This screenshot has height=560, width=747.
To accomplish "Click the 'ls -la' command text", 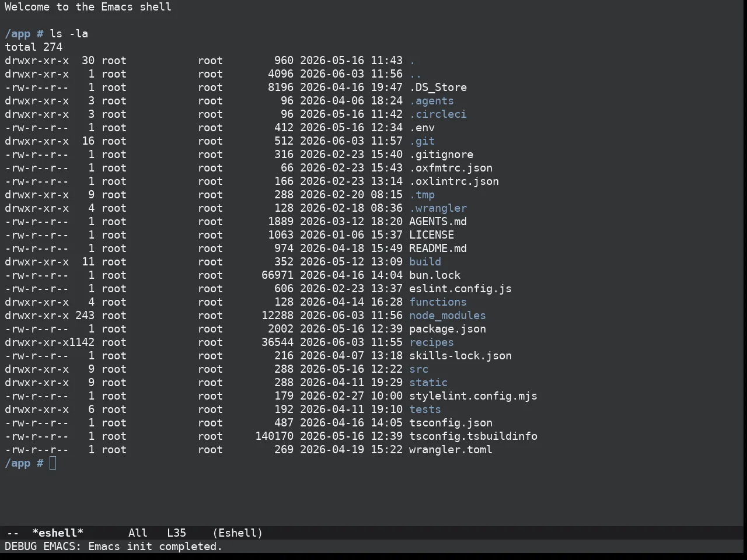I will tap(69, 34).
